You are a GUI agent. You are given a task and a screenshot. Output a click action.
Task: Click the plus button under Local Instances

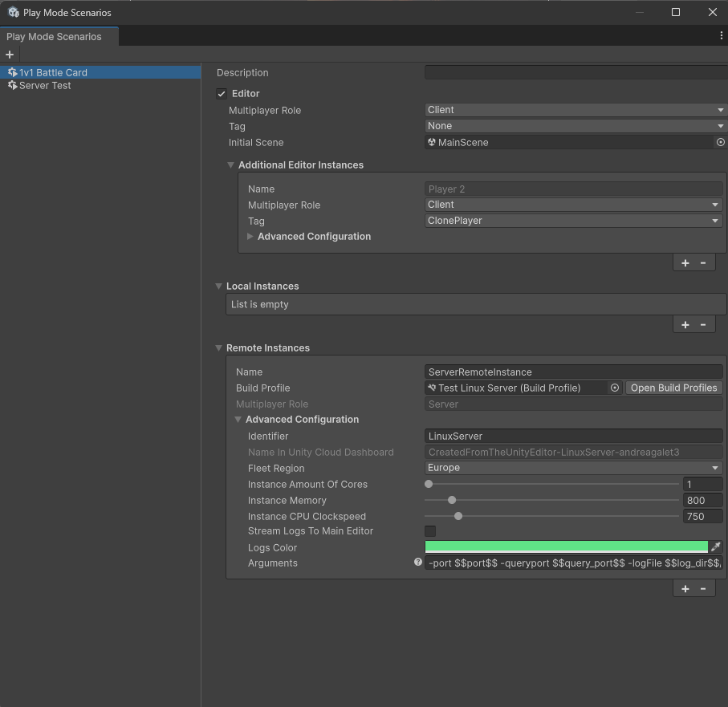click(685, 324)
